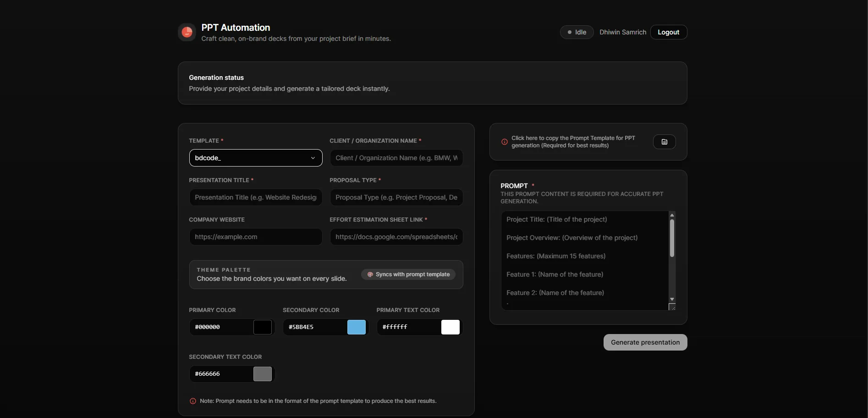Viewport: 868px width, 418px height.
Task: Click the PRESENTATION TITLE label
Action: click(219, 180)
